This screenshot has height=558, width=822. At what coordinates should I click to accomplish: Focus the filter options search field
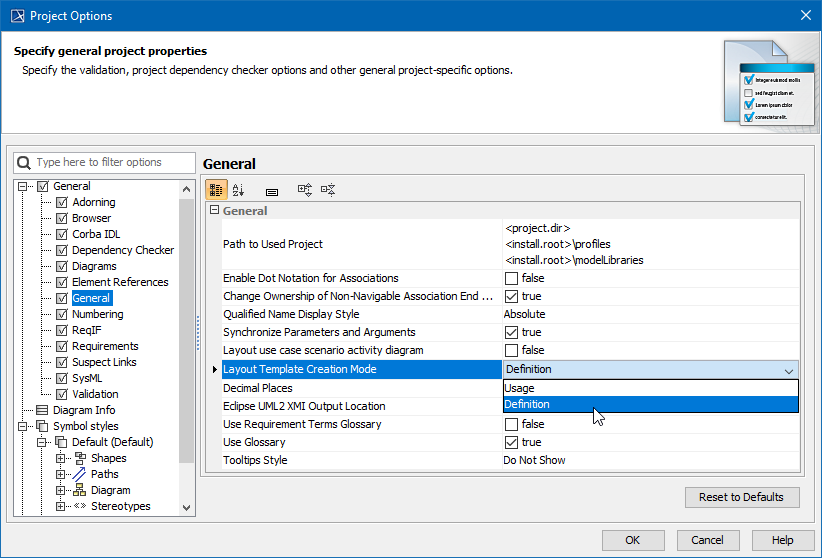pos(112,162)
